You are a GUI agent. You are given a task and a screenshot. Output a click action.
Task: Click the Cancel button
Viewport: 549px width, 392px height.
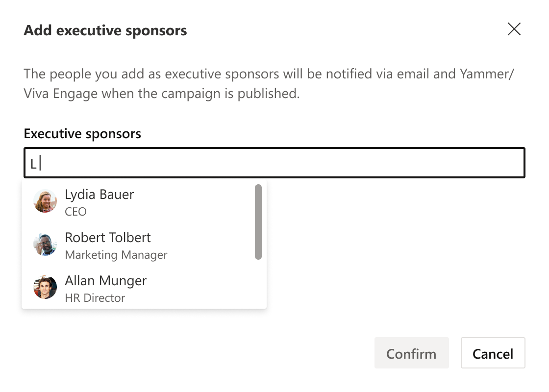tap(493, 353)
